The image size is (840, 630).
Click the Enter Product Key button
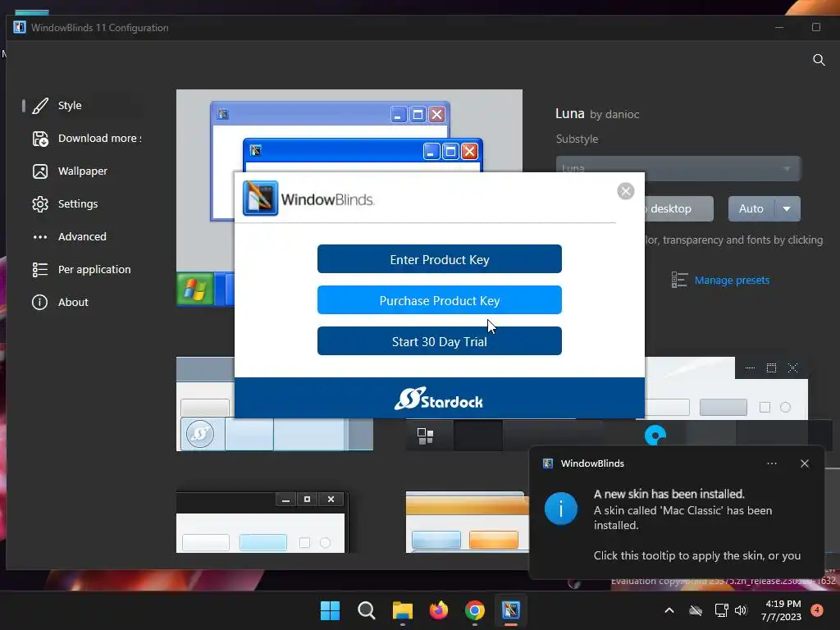[x=440, y=259]
